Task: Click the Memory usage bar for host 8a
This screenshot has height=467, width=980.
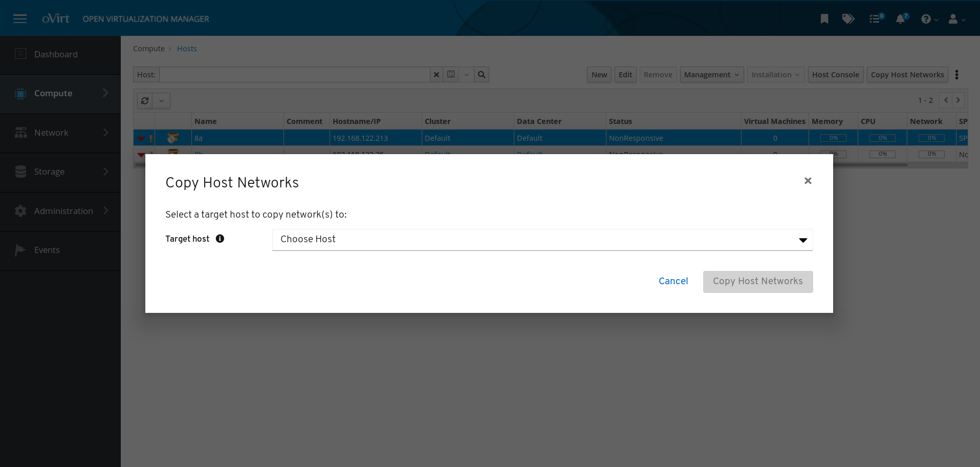Action: point(832,138)
